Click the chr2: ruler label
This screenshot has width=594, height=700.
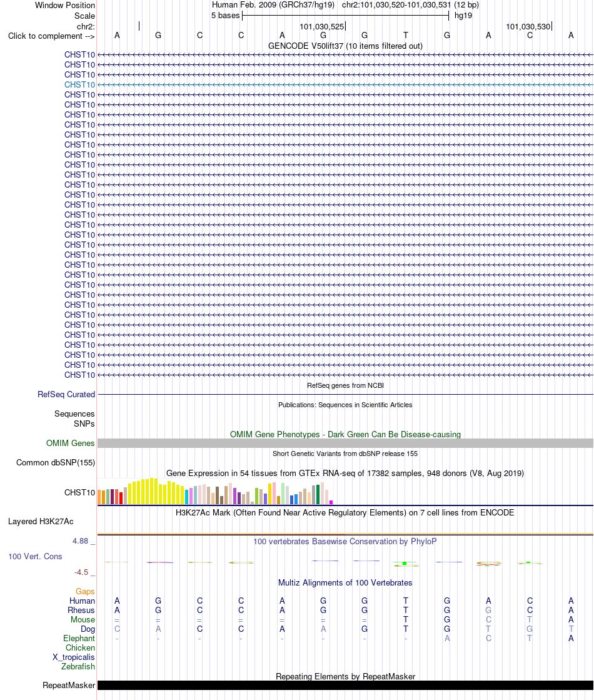coord(86,27)
